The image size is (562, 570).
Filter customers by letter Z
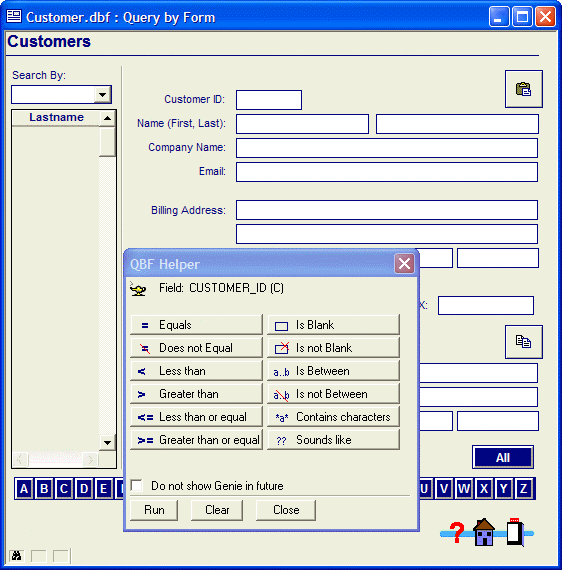coord(523,489)
